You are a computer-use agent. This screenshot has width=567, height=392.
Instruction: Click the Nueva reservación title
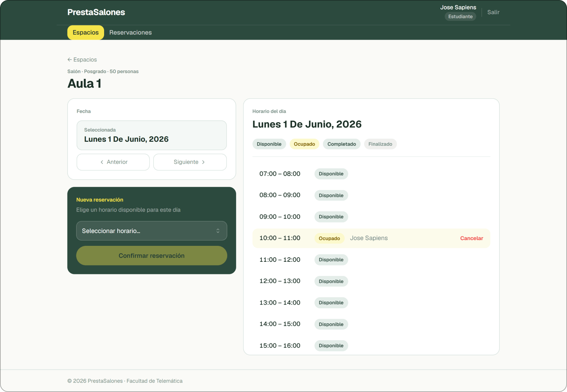[100, 200]
